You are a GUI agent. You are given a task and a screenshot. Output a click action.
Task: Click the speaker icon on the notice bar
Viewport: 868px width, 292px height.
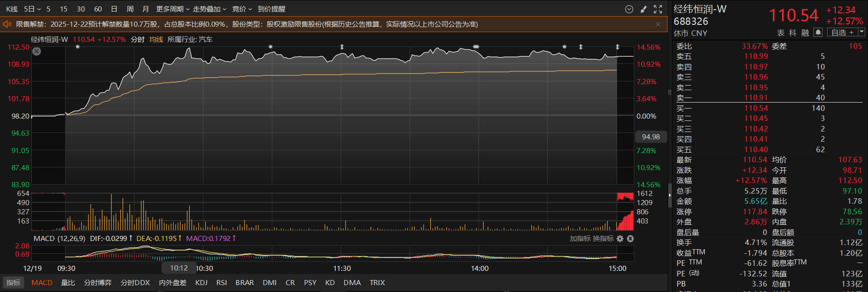[7, 24]
